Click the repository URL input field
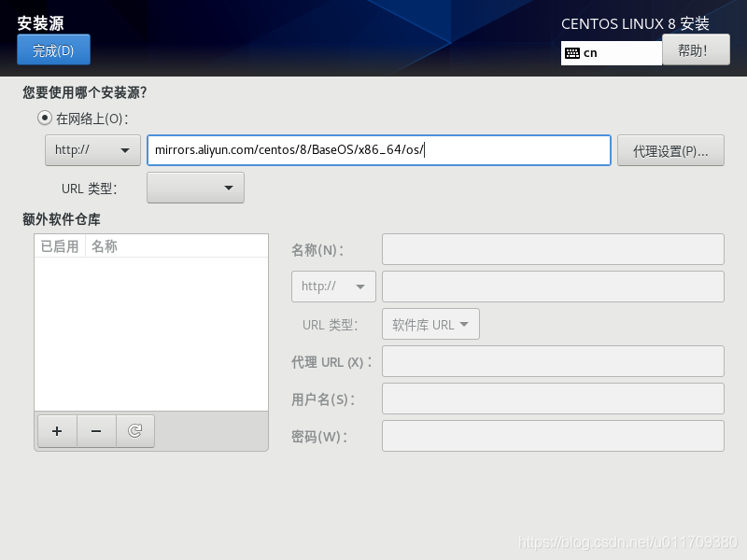Screen dimensions: 747x560 553,287
